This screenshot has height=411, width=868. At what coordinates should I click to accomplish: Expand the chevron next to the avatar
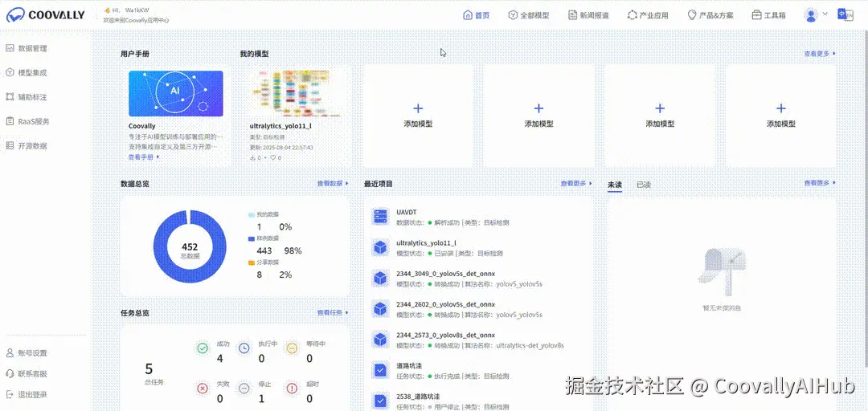pyautogui.click(x=825, y=14)
